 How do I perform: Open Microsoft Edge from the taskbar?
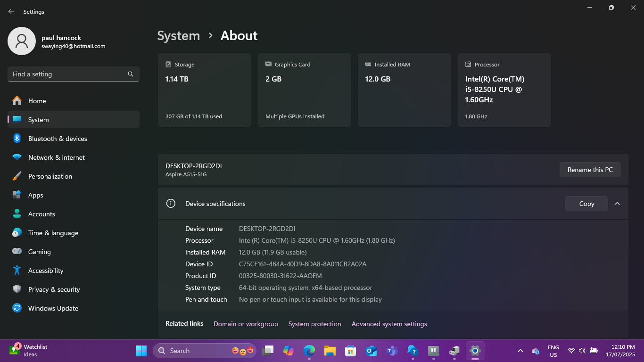(x=309, y=351)
